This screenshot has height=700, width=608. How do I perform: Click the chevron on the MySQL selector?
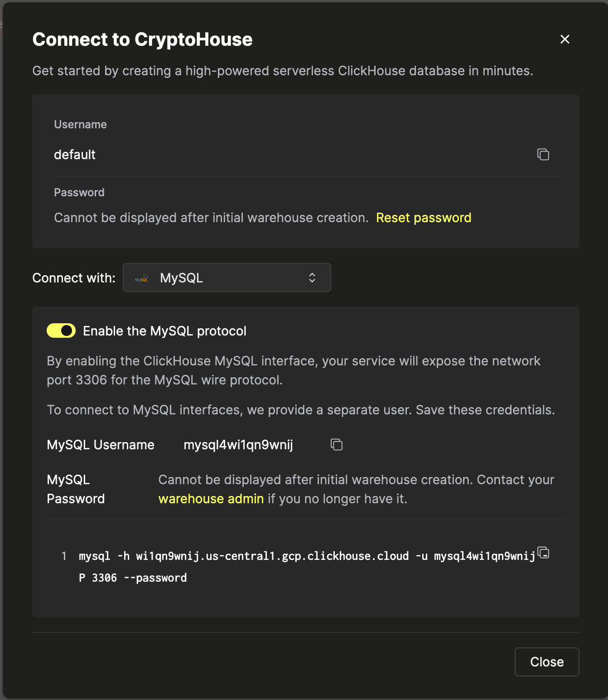click(312, 277)
